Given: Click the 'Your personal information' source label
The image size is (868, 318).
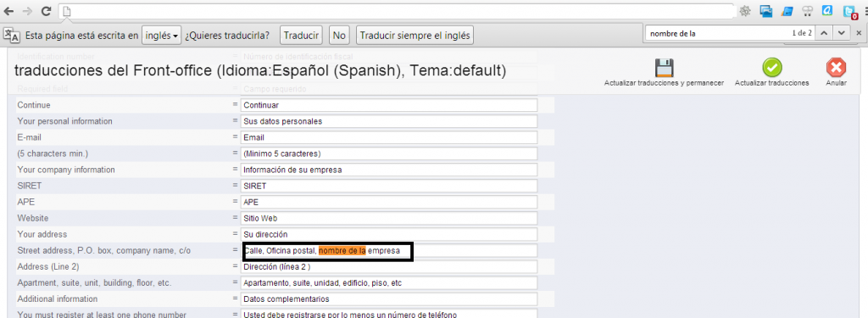Looking at the screenshot, I should coord(64,121).
